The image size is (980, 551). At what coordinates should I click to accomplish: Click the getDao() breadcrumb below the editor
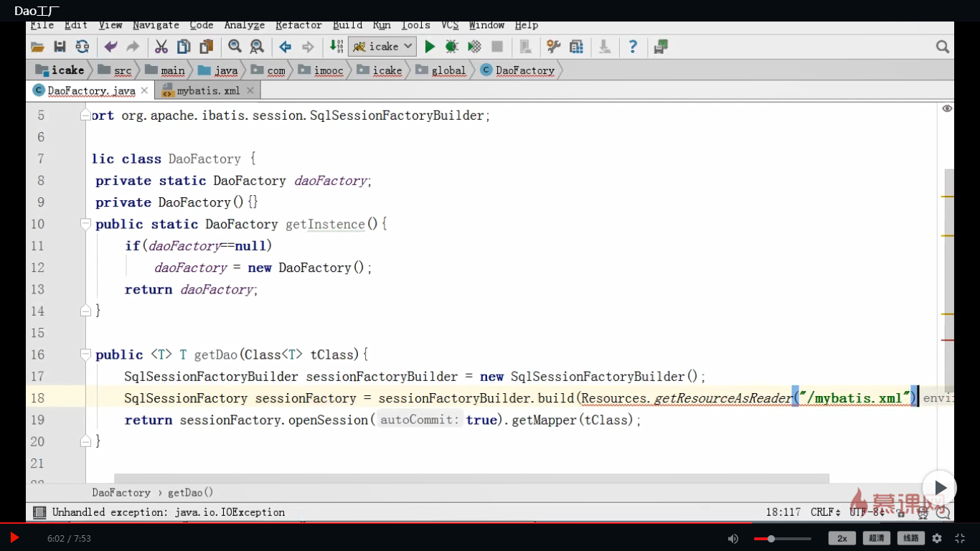tap(190, 492)
